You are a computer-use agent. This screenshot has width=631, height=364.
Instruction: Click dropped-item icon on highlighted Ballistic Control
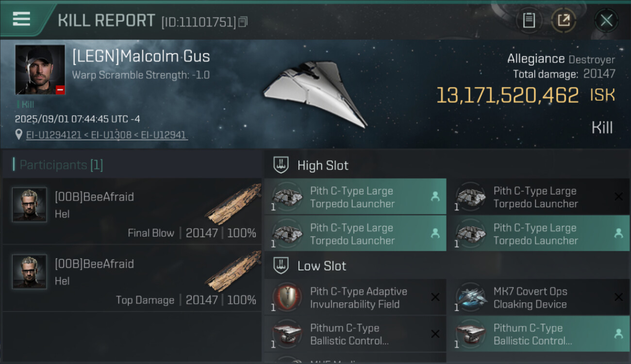pyautogui.click(x=618, y=334)
